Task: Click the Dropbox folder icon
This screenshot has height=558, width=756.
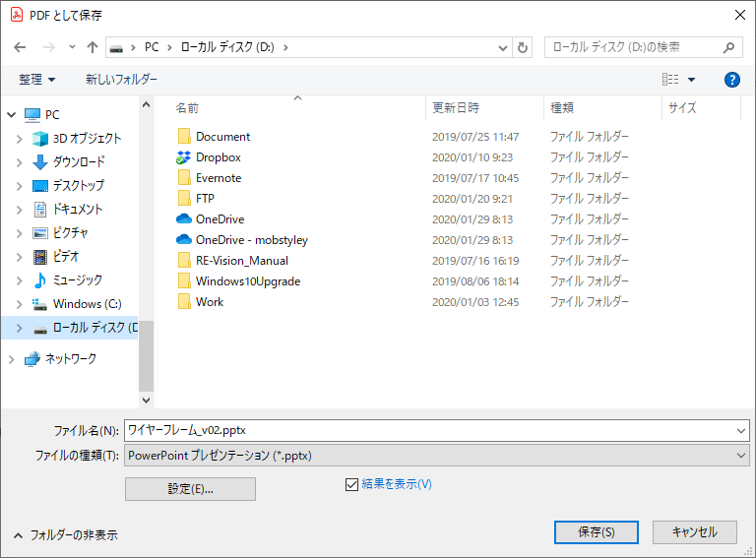Action: [183, 157]
